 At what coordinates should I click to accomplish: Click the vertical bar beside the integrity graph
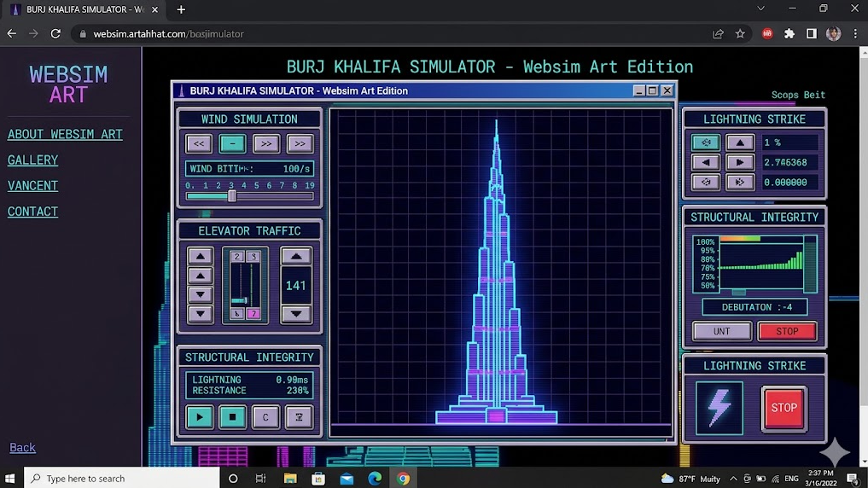tap(811, 264)
